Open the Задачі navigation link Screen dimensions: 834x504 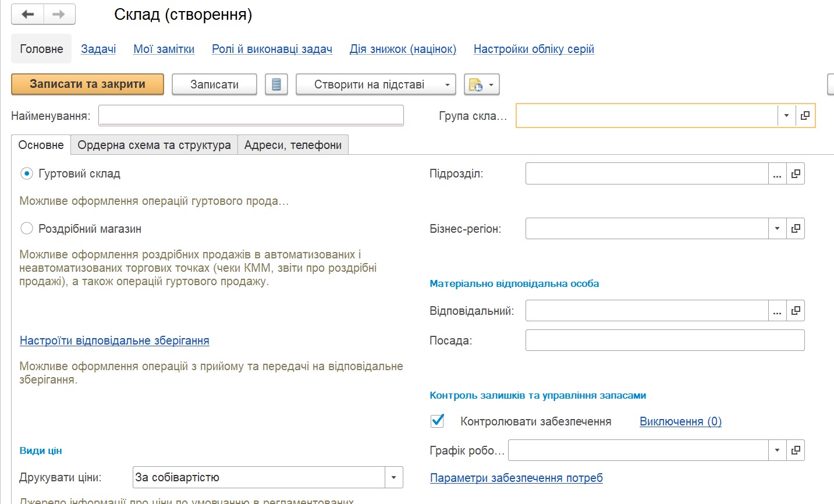click(98, 49)
